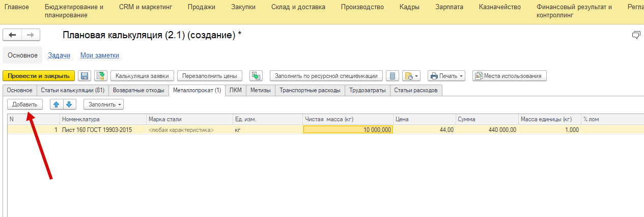This screenshot has width=644, height=217.
Task: Switch to the Основное document tab
Action: pyautogui.click(x=19, y=91)
